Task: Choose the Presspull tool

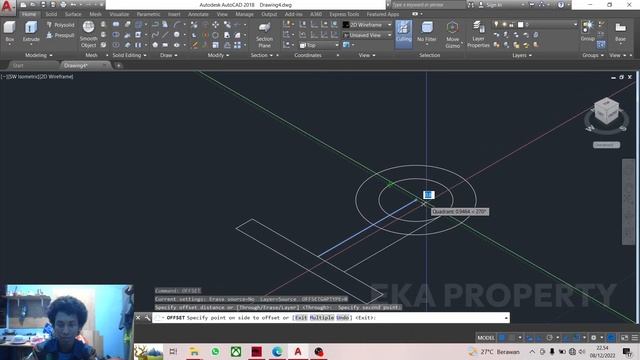Action: click(x=60, y=36)
